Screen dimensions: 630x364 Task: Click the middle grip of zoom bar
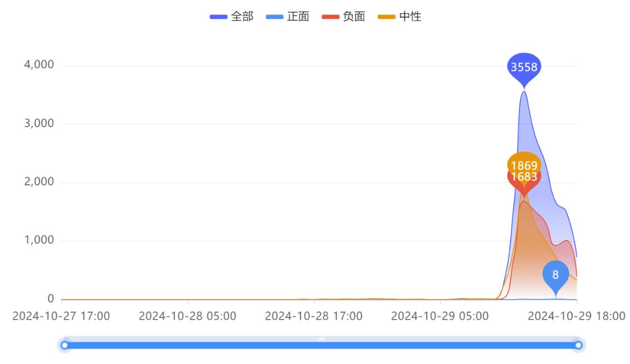[x=322, y=339]
